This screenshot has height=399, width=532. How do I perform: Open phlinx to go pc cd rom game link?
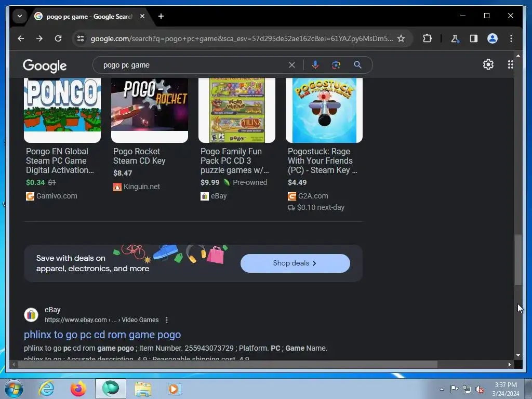pos(102,335)
